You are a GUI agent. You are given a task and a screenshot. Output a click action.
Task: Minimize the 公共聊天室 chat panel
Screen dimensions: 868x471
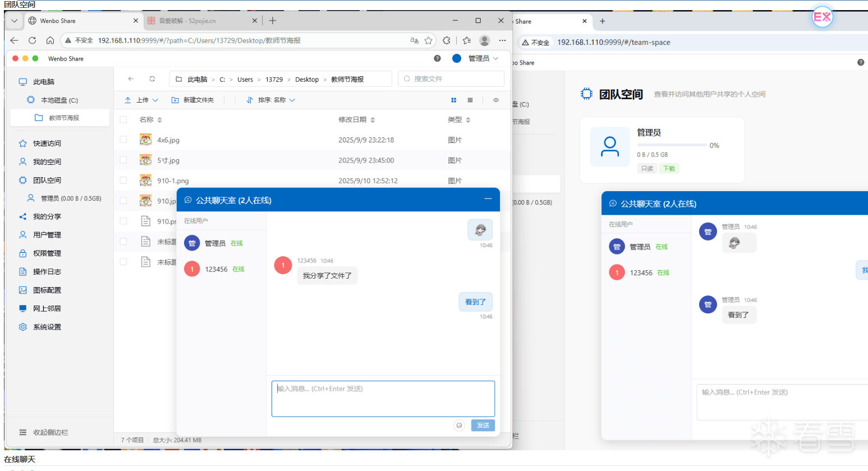488,199
